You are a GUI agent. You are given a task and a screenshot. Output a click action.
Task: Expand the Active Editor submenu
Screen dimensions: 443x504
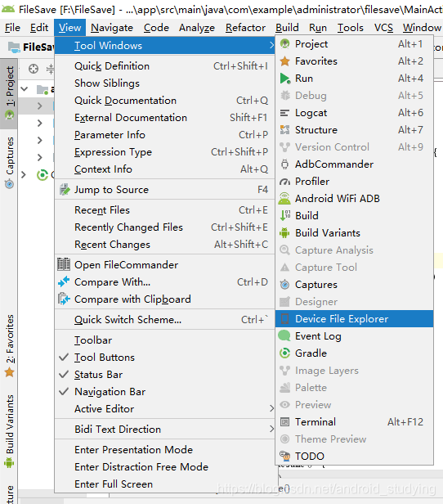click(164, 409)
